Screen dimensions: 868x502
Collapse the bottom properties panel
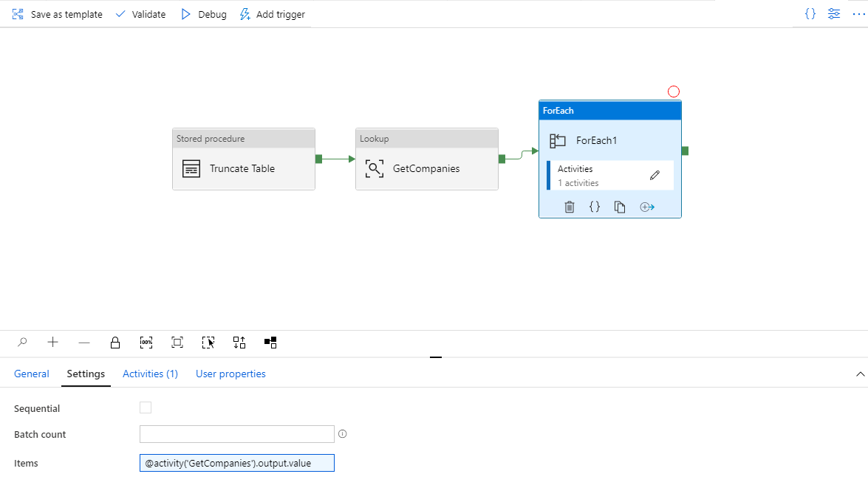pos(859,374)
